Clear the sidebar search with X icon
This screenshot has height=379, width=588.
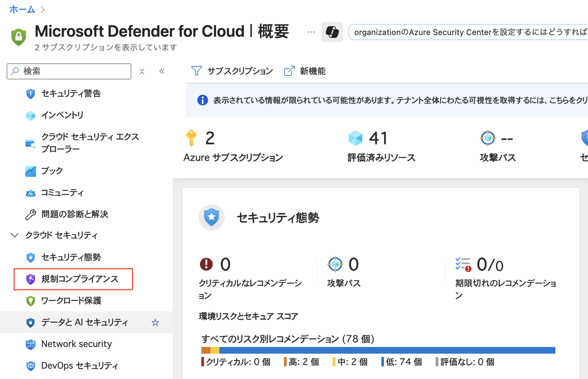[x=142, y=71]
